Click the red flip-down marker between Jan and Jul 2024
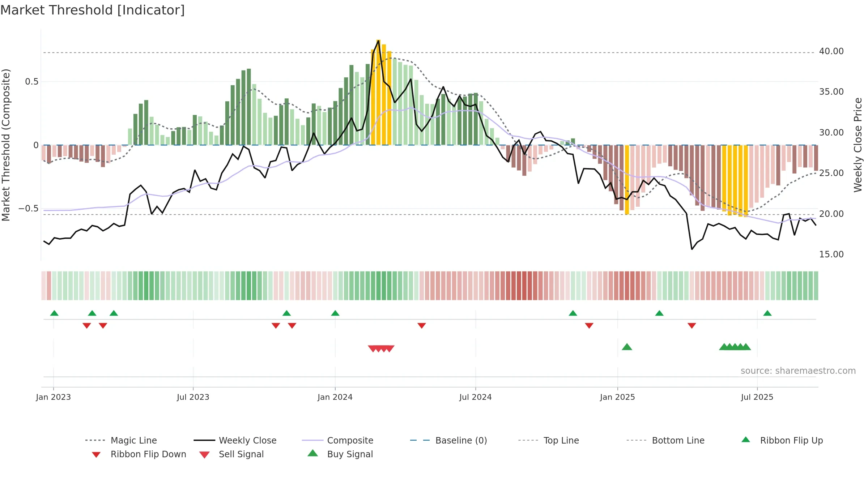This screenshot has height=488, width=868. pos(422,326)
